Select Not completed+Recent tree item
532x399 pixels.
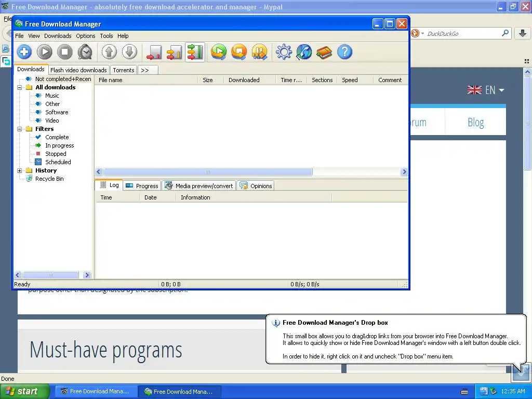[x=63, y=79]
